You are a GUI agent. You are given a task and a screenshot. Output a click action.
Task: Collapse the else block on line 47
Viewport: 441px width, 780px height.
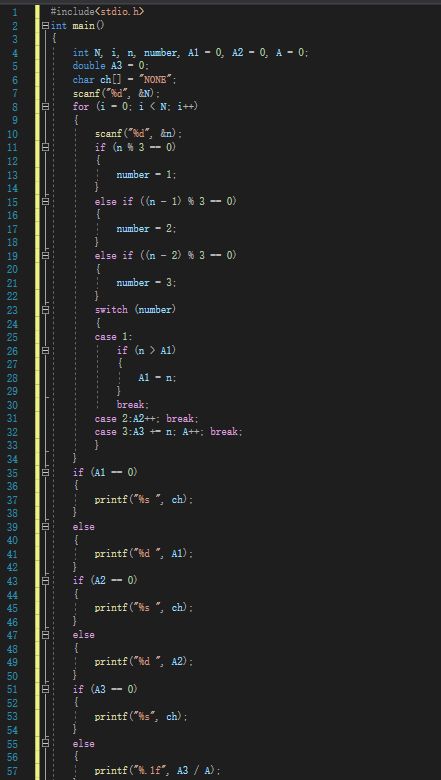(x=46, y=635)
